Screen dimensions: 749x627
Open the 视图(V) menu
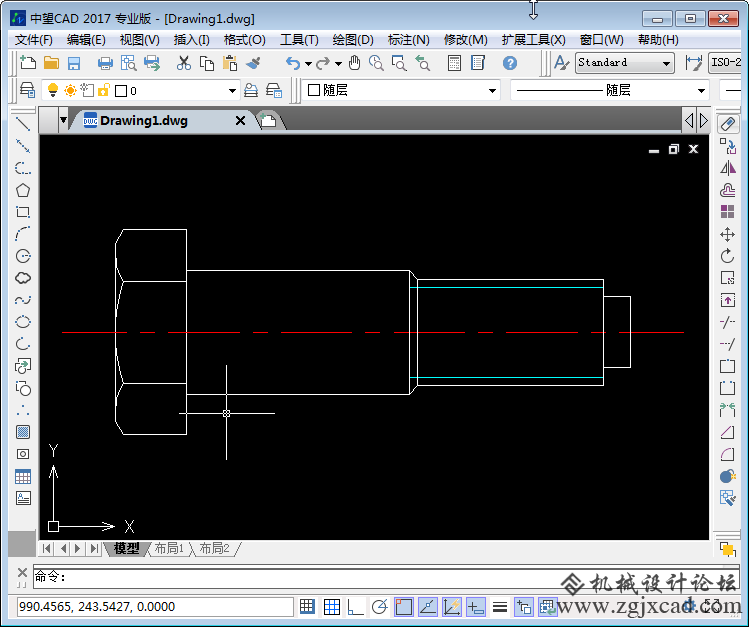(x=139, y=40)
